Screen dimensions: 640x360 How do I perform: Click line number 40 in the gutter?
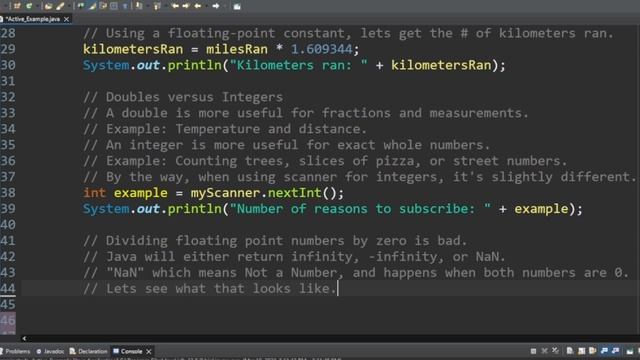8,225
